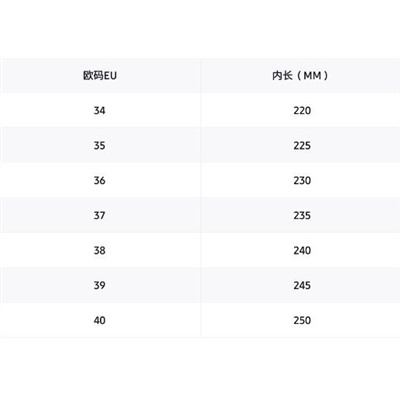Click the MM unit in header

click(x=313, y=76)
